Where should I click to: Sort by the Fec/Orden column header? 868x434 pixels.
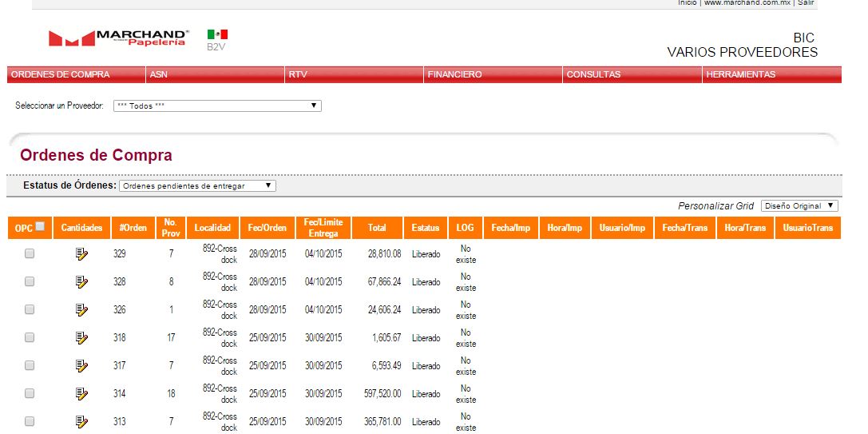[268, 228]
